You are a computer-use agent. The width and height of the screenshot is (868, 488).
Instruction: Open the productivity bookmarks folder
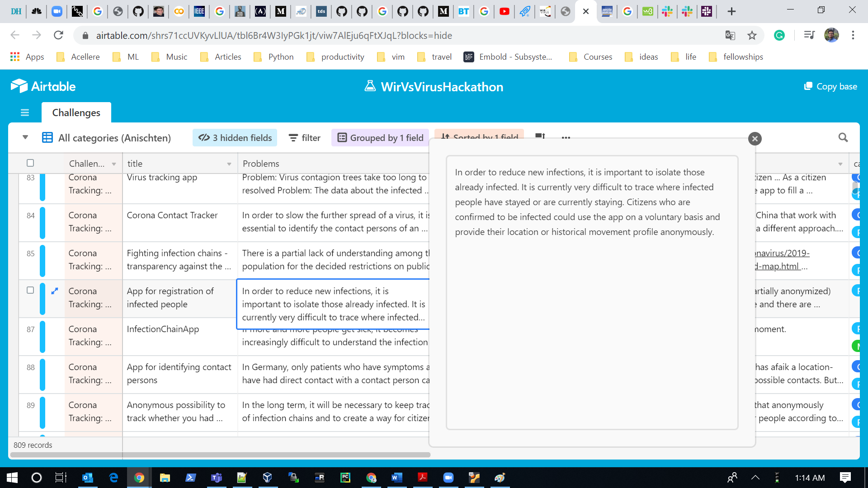(x=335, y=56)
